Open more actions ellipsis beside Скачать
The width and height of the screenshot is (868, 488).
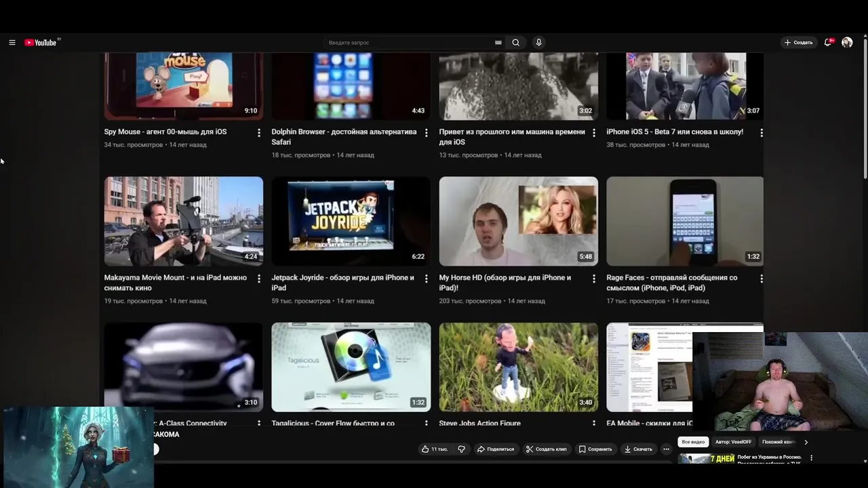tap(666, 449)
